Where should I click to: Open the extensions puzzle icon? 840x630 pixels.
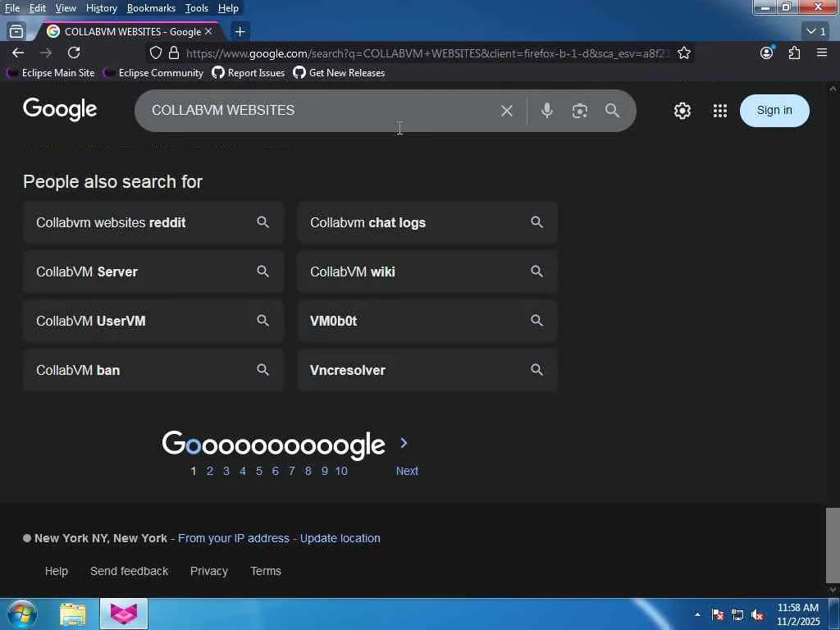point(794,53)
